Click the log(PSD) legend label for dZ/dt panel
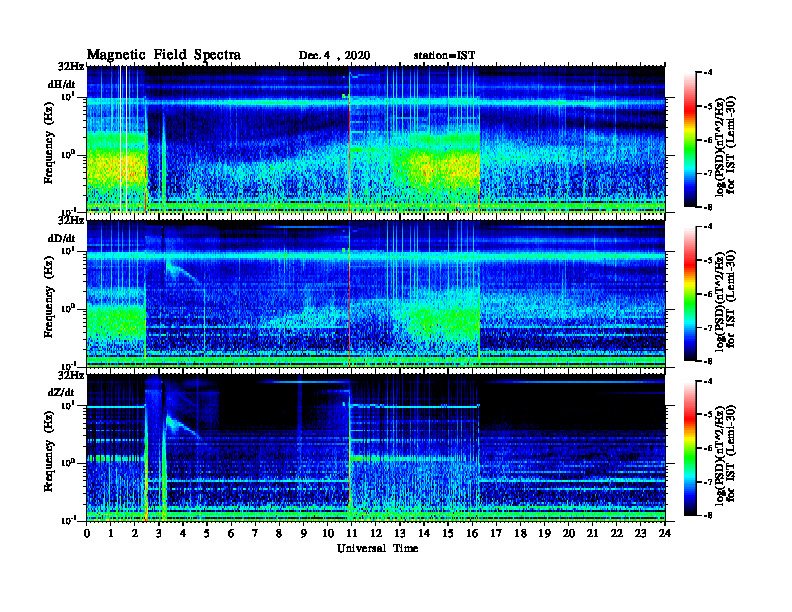 click(x=727, y=454)
